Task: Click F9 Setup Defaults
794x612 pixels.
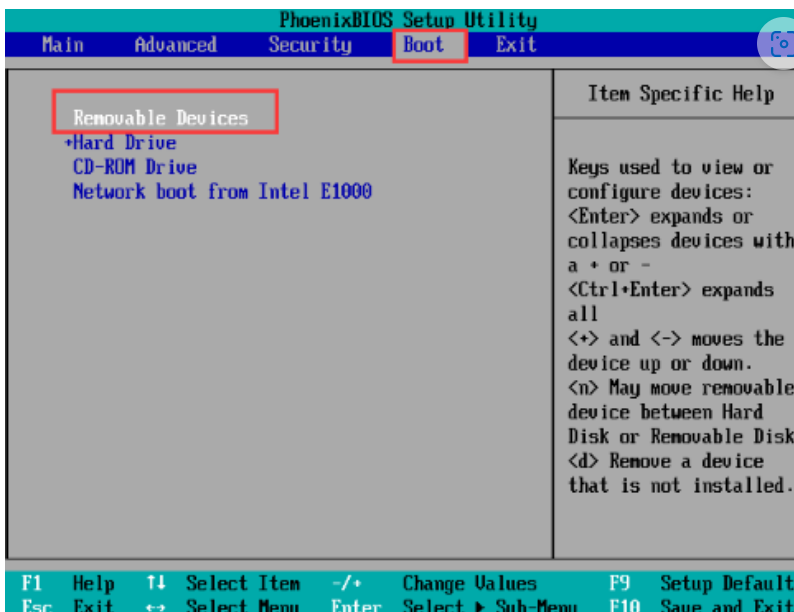Action: click(700, 583)
